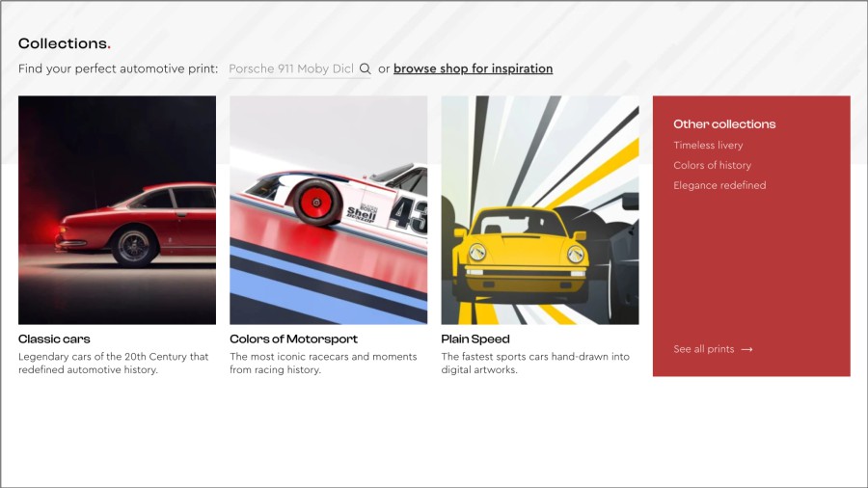Click the fastest sports cars description
The image size is (868, 488).
click(x=535, y=363)
